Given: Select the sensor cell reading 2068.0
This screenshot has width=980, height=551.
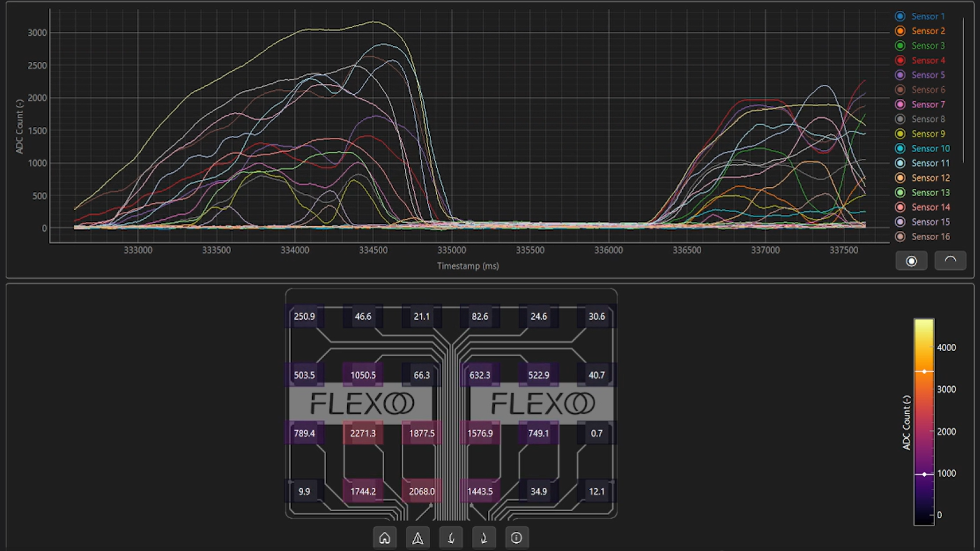Looking at the screenshot, I should 422,491.
